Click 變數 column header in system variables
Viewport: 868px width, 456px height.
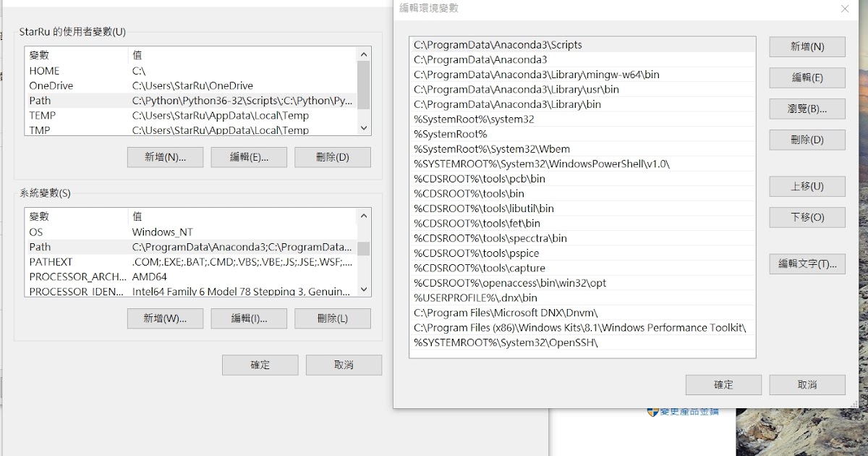click(x=77, y=216)
